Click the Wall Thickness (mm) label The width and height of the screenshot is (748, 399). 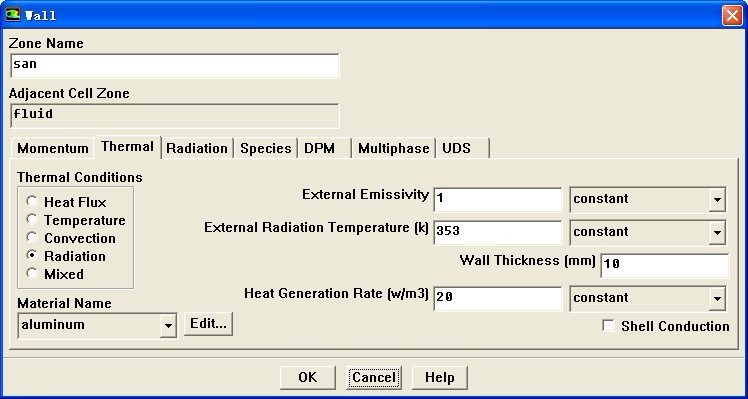click(528, 261)
